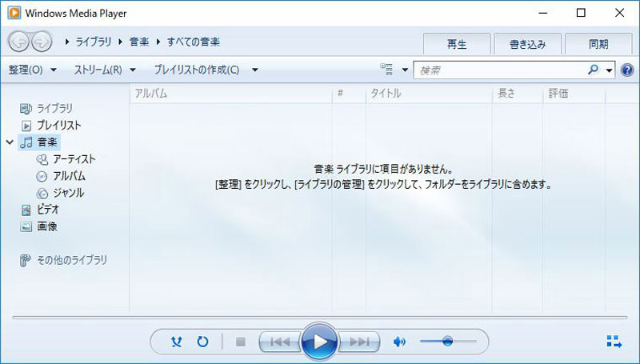
Task: Open Help with the question mark icon
Action: point(627,70)
